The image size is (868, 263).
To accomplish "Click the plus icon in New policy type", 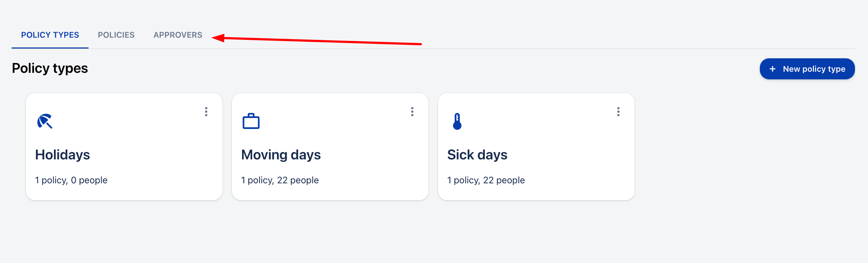I will pyautogui.click(x=773, y=69).
